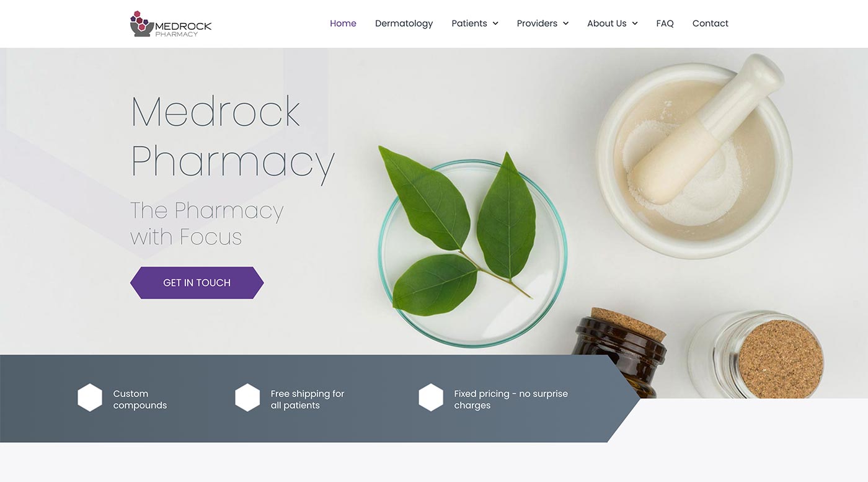Click the mortar and pestle image
The width and height of the screenshot is (868, 482).
(x=694, y=155)
